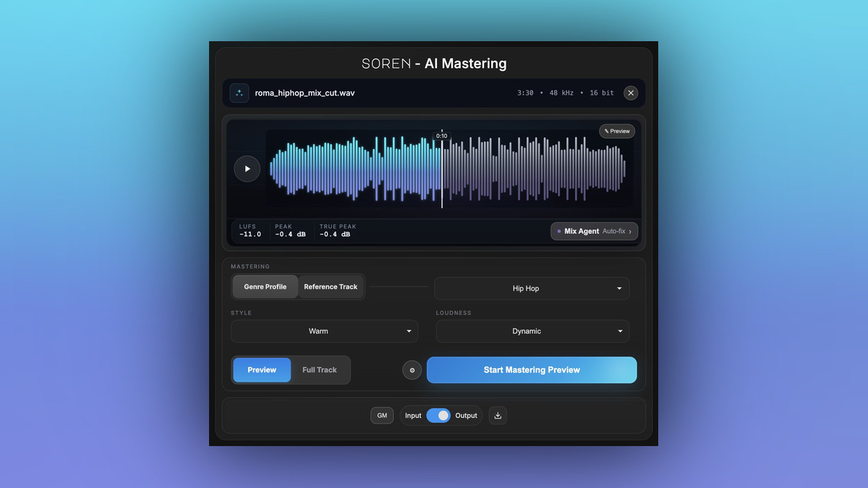Select the Preview mode segment
868x488 pixels.
(262, 370)
